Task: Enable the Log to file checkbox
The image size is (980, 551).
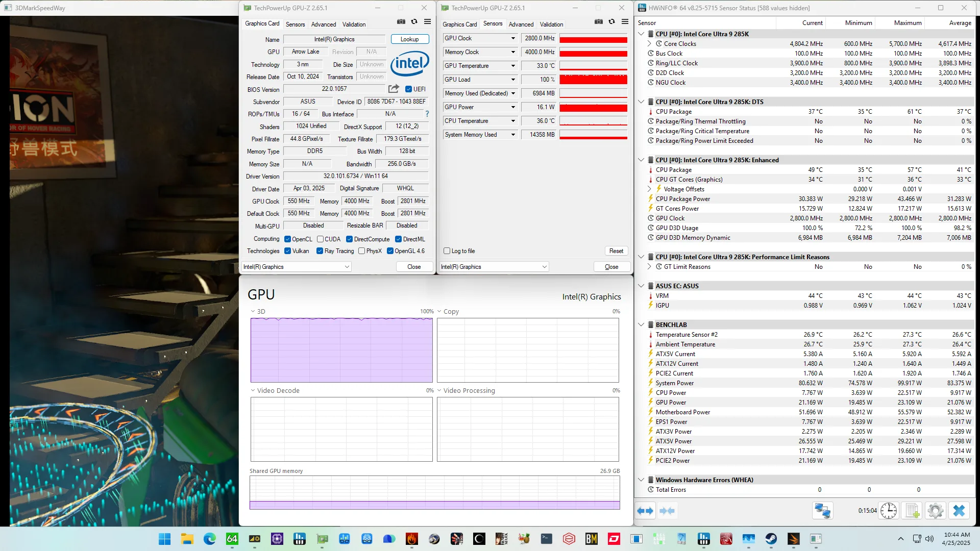Action: [x=447, y=251]
